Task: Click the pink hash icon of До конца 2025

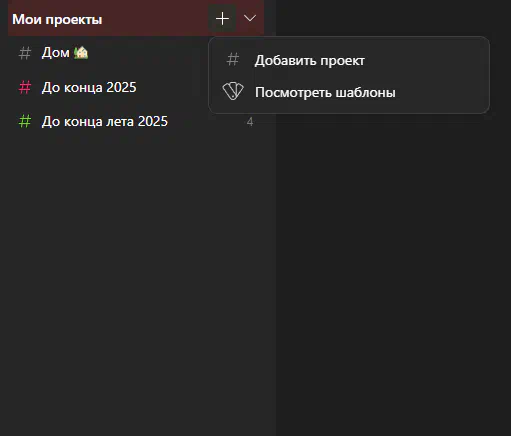Action: point(25,87)
